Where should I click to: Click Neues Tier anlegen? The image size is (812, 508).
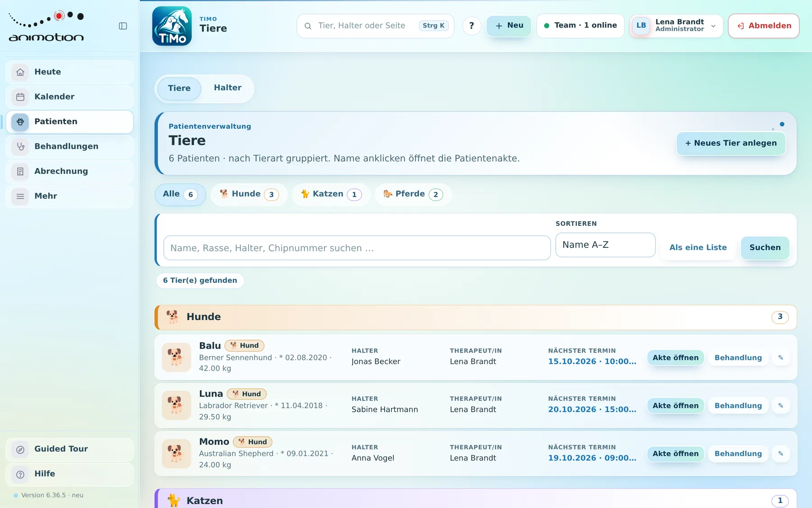tap(731, 143)
